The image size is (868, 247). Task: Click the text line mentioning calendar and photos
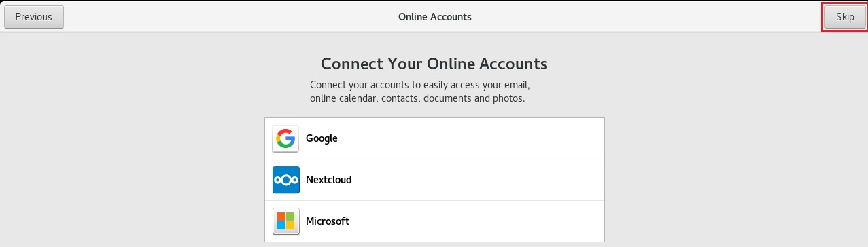click(x=417, y=99)
